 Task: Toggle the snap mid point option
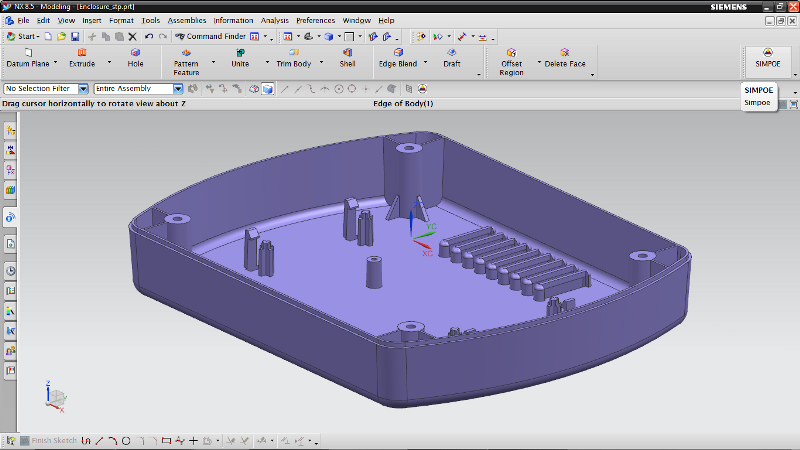click(x=298, y=89)
